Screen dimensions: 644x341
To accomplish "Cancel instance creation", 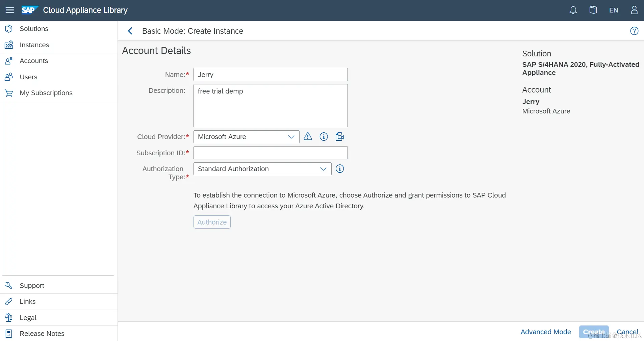I will point(627,332).
